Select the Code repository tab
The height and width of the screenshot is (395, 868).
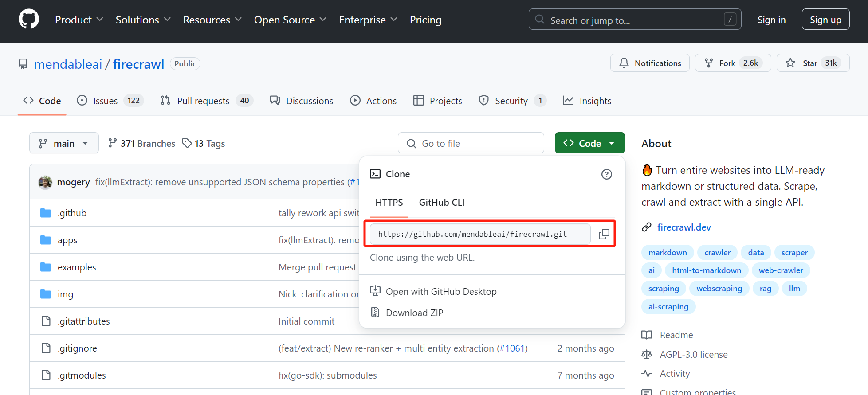(42, 101)
